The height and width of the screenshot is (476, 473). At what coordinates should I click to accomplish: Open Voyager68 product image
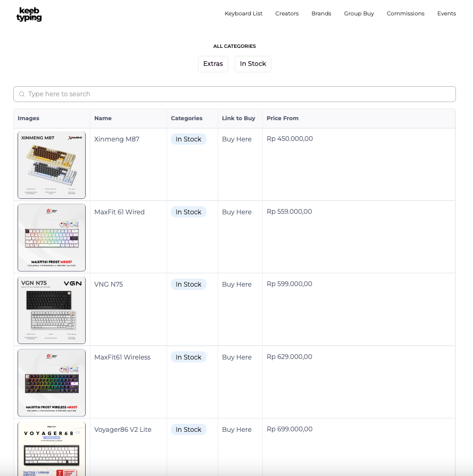(x=52, y=449)
